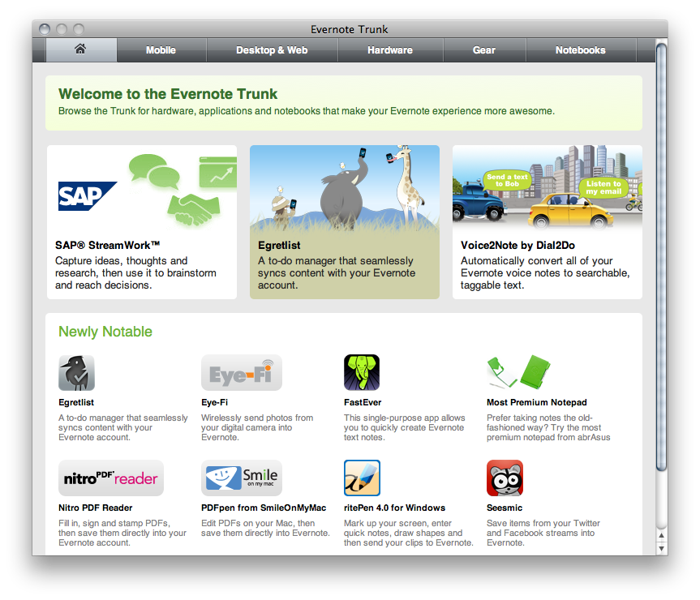This screenshot has width=700, height=600.
Task: Click the Newly Notable heading
Action: [105, 332]
